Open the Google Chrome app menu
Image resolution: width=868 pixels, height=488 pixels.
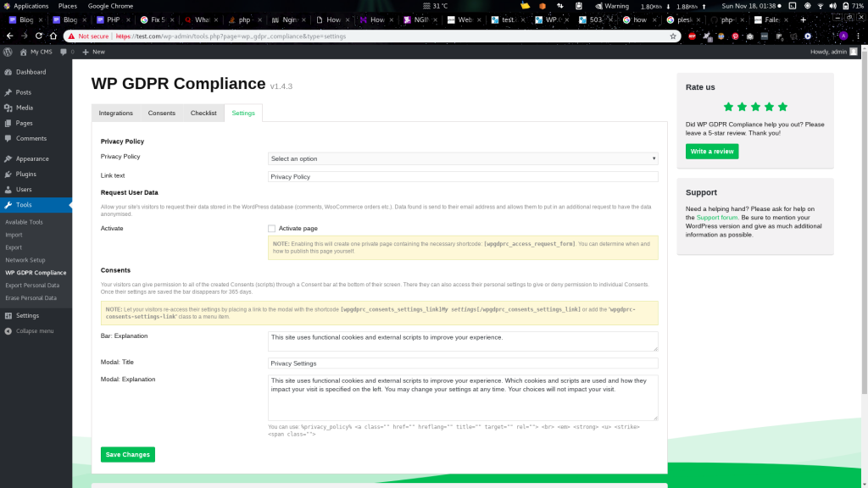[111, 6]
